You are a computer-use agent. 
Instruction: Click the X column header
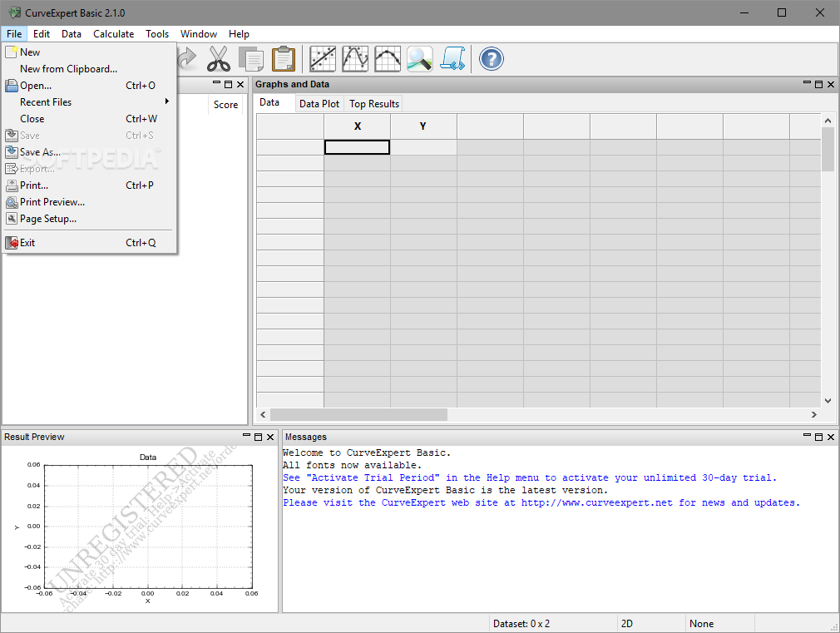click(358, 126)
